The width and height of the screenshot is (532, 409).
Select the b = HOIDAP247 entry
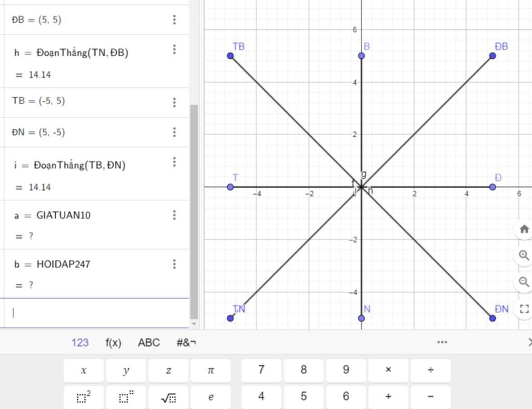point(52,264)
